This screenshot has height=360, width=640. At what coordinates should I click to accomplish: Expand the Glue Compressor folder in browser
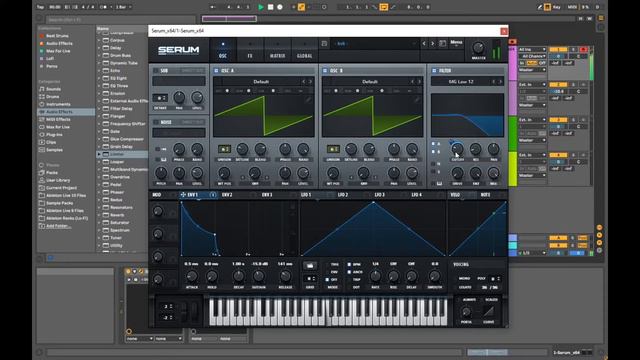(99, 139)
